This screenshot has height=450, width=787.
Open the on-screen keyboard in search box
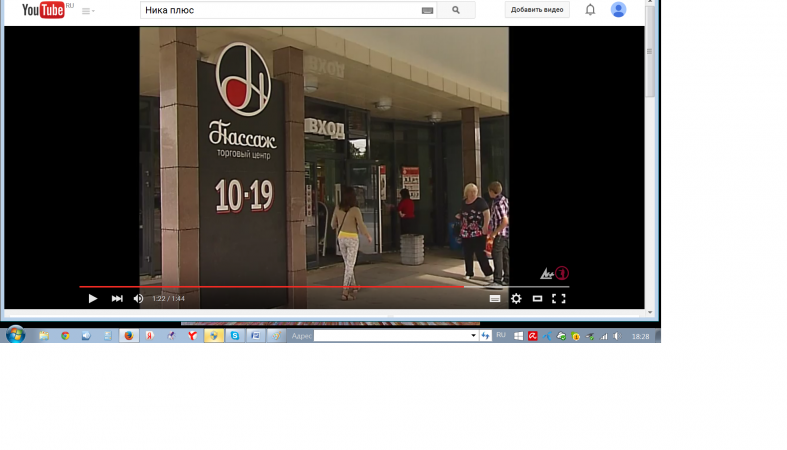[x=427, y=10]
